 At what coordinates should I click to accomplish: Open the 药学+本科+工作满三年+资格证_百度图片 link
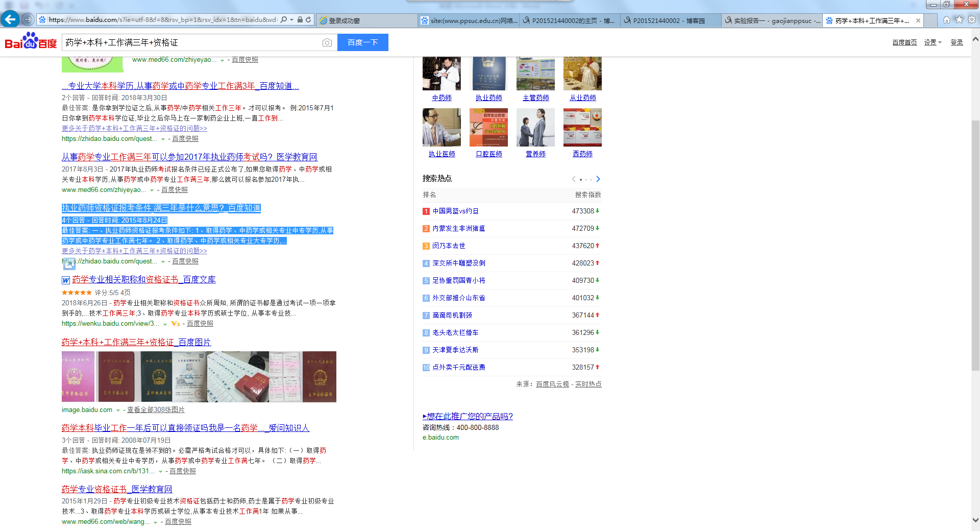pyautogui.click(x=136, y=342)
